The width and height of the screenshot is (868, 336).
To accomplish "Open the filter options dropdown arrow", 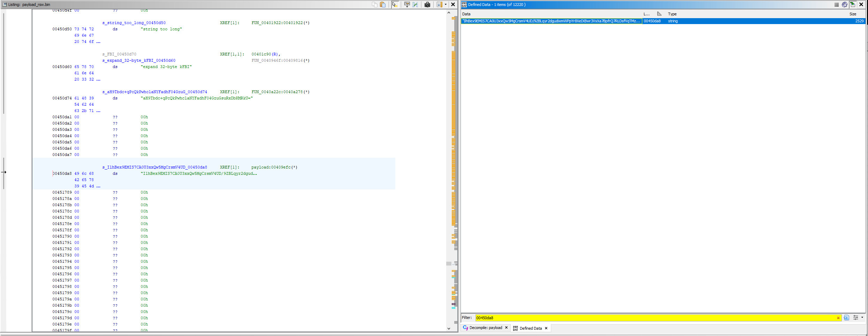I will pyautogui.click(x=862, y=318).
